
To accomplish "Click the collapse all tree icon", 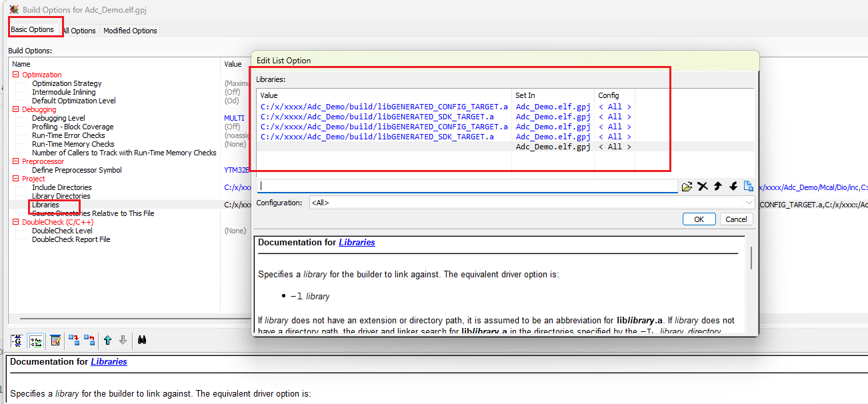I will [89, 341].
